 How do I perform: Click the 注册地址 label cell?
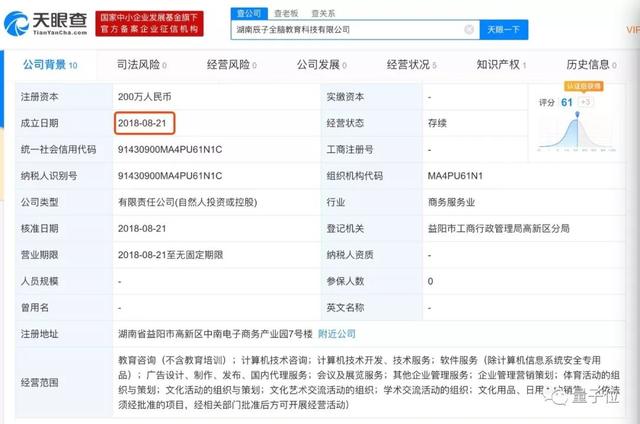pos(64,334)
